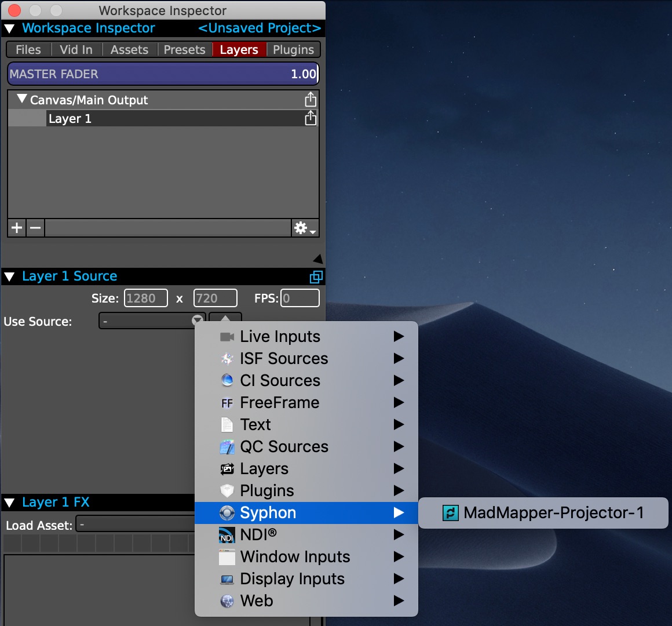Choose QC Sources from source menu
This screenshot has width=672, height=626.
coord(306,446)
